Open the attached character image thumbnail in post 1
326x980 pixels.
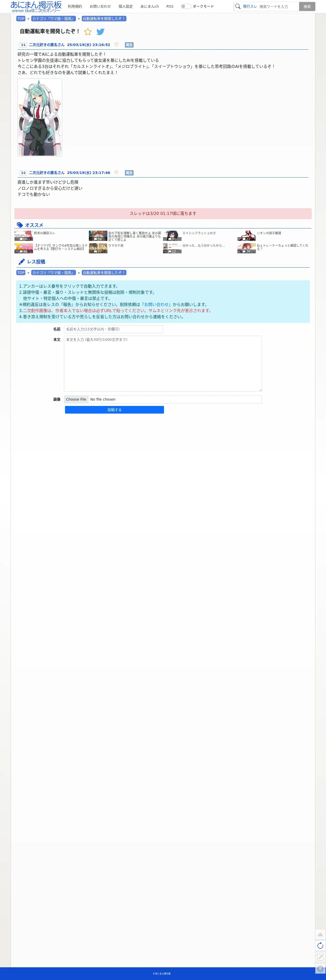(x=40, y=118)
